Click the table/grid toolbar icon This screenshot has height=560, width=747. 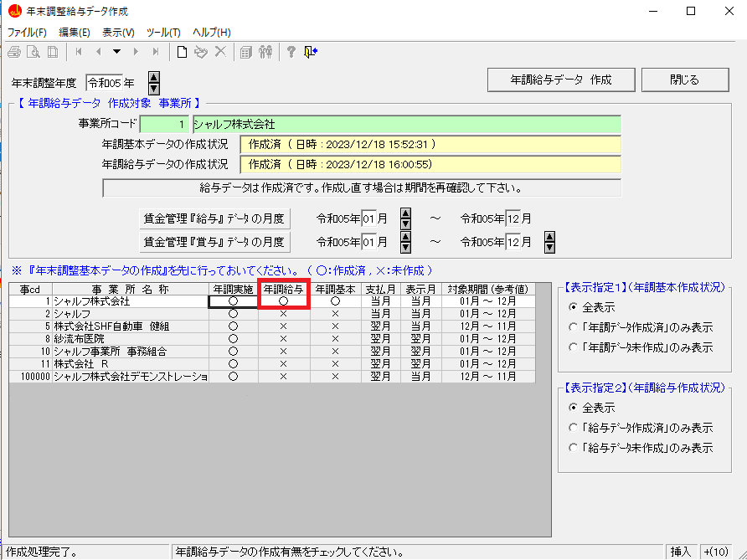pos(246,51)
